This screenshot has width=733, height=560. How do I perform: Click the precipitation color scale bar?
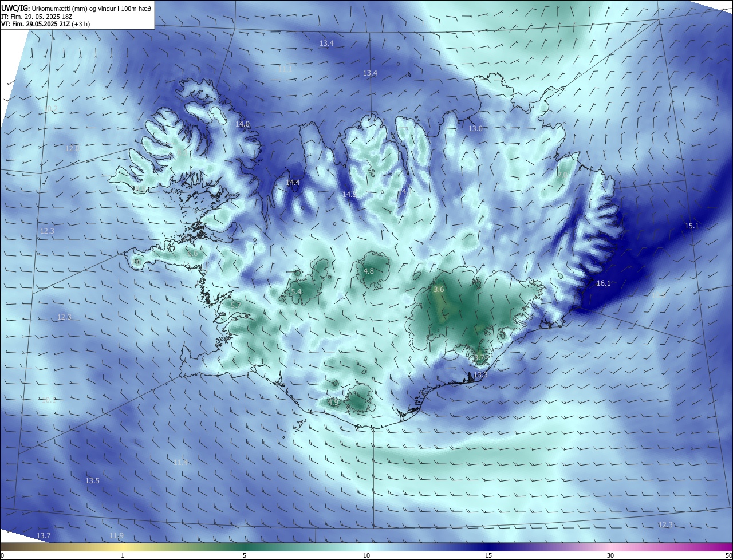point(366,546)
